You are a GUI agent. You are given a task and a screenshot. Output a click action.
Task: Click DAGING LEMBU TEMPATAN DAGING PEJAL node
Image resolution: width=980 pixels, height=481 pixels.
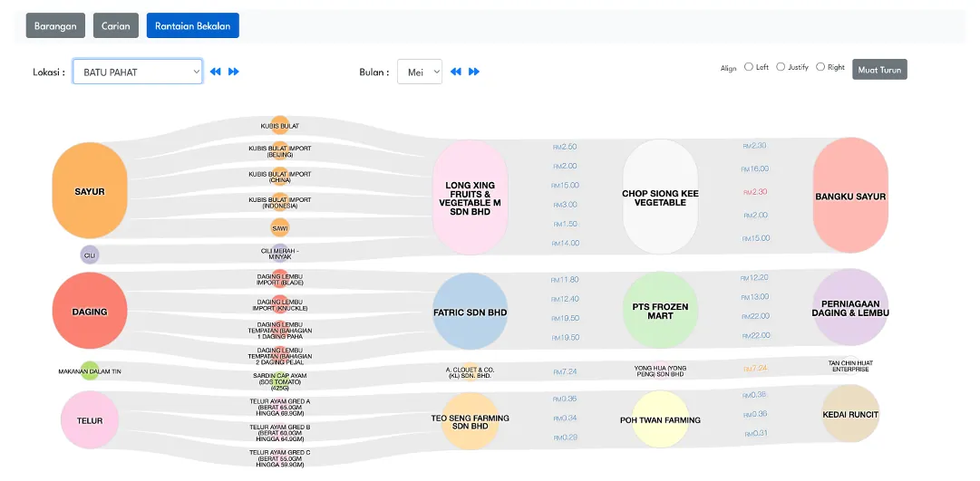pos(280,356)
